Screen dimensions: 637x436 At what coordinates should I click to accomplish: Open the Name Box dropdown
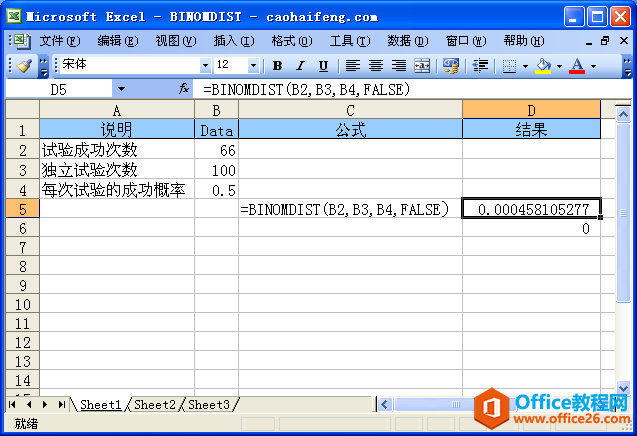(121, 89)
